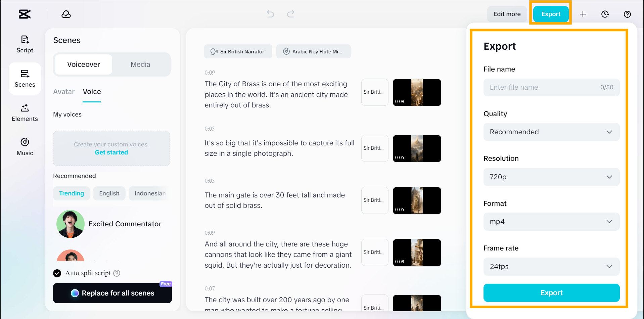The width and height of the screenshot is (644, 319).
Task: Click the text 'And all around the city'
Action: pos(241,244)
